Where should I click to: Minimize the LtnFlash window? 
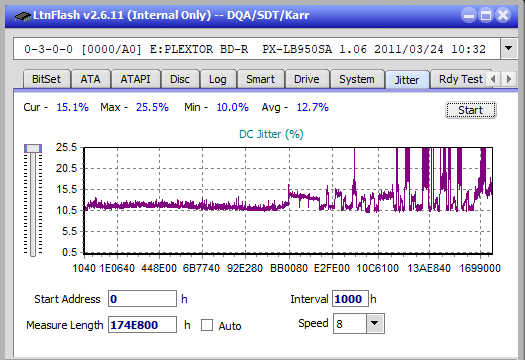tap(469, 15)
